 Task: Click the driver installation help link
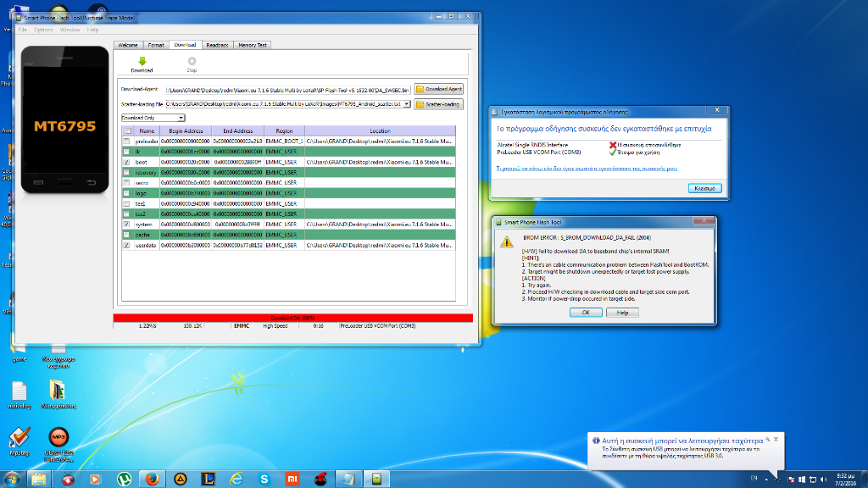tap(586, 169)
